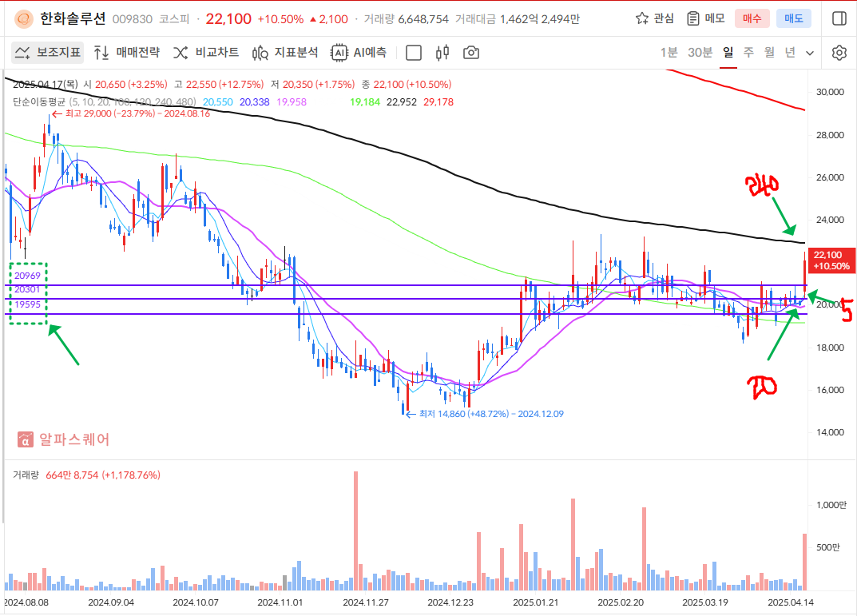Click the 20969 horizontal line label

click(27, 276)
